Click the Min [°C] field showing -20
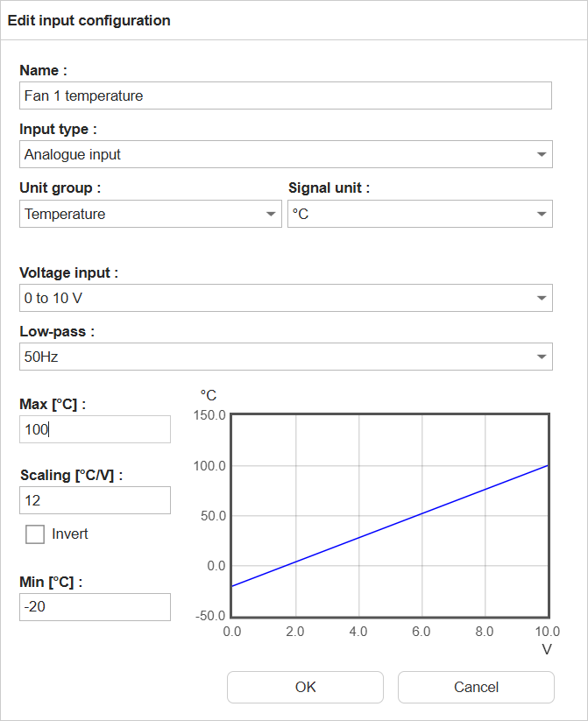The width and height of the screenshot is (588, 721). [x=95, y=607]
